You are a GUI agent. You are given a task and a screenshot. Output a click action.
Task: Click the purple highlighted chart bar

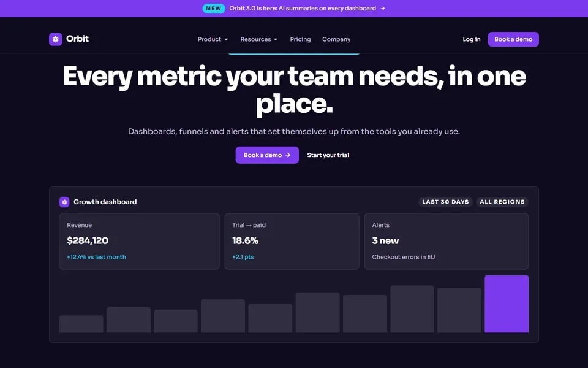[x=507, y=304]
